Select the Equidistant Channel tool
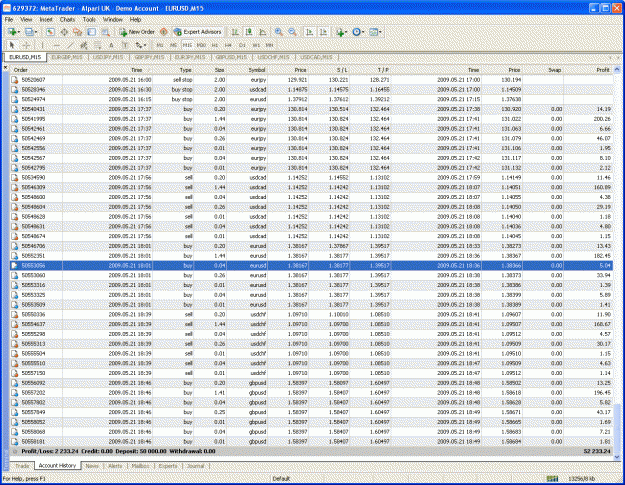The image size is (625, 485). [84, 45]
